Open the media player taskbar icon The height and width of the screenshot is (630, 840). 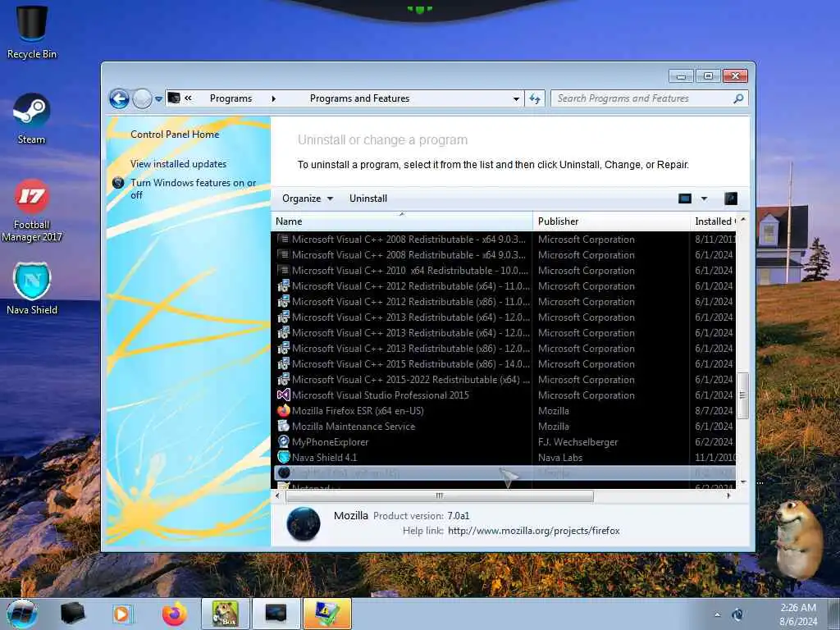[121, 614]
